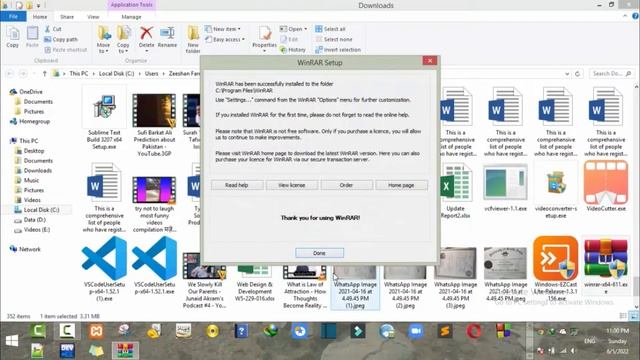Select the first VSCodeUserSetup (1).exe file
Image resolution: width=640 pixels, height=360 pixels.
104,268
